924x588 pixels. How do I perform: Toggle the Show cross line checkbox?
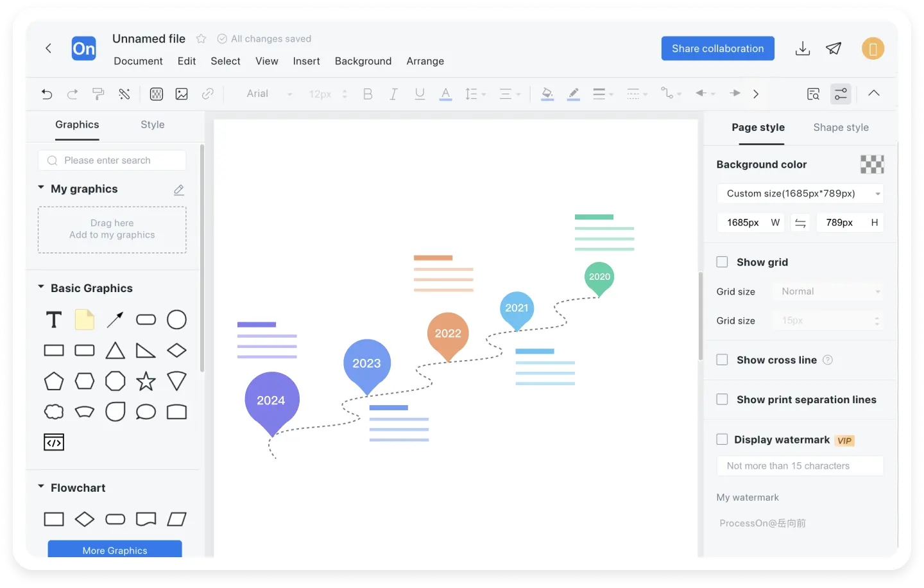(723, 360)
